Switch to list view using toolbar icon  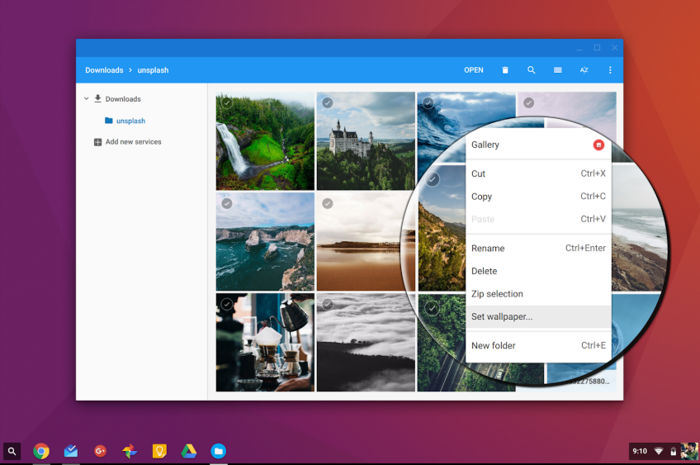(558, 70)
